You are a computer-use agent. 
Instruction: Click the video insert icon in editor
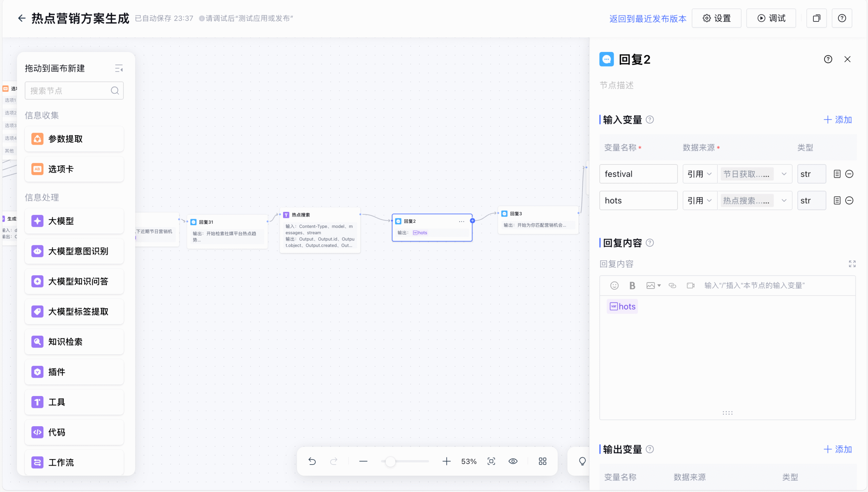pos(690,286)
